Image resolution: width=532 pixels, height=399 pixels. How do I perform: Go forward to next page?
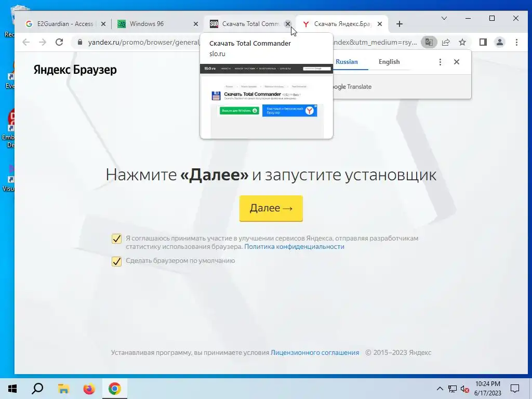point(43,42)
